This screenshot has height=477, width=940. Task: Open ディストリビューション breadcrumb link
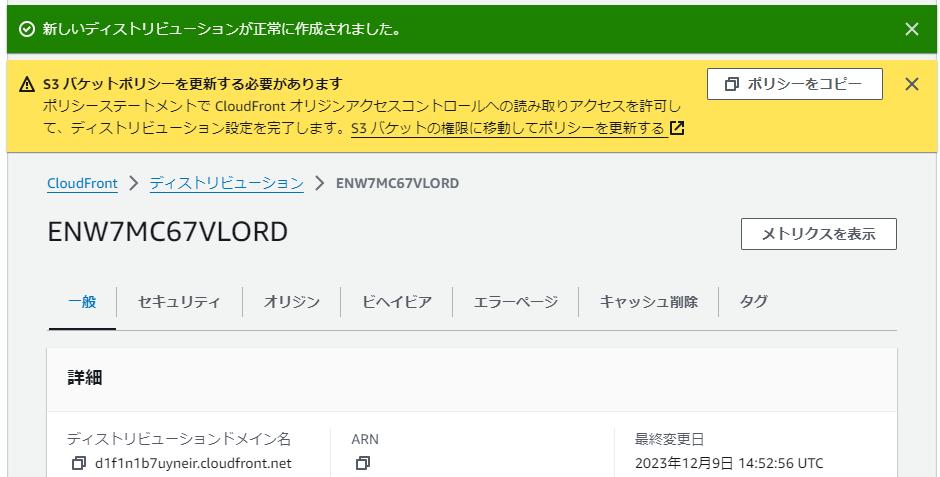coord(227,183)
